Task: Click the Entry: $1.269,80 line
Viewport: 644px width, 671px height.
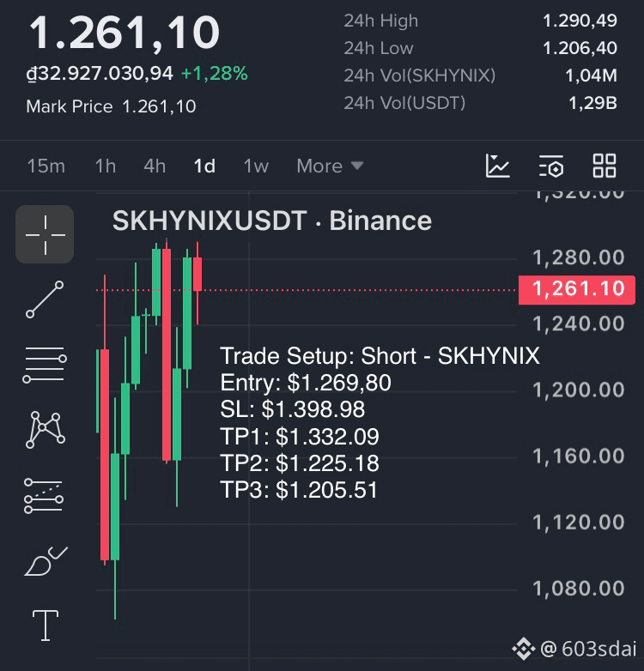Action: coord(306,383)
